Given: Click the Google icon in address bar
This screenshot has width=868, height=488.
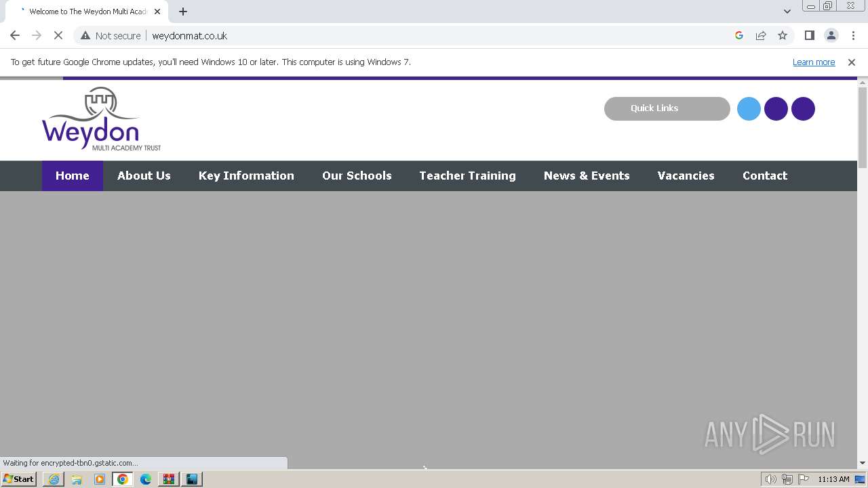Looking at the screenshot, I should (739, 36).
